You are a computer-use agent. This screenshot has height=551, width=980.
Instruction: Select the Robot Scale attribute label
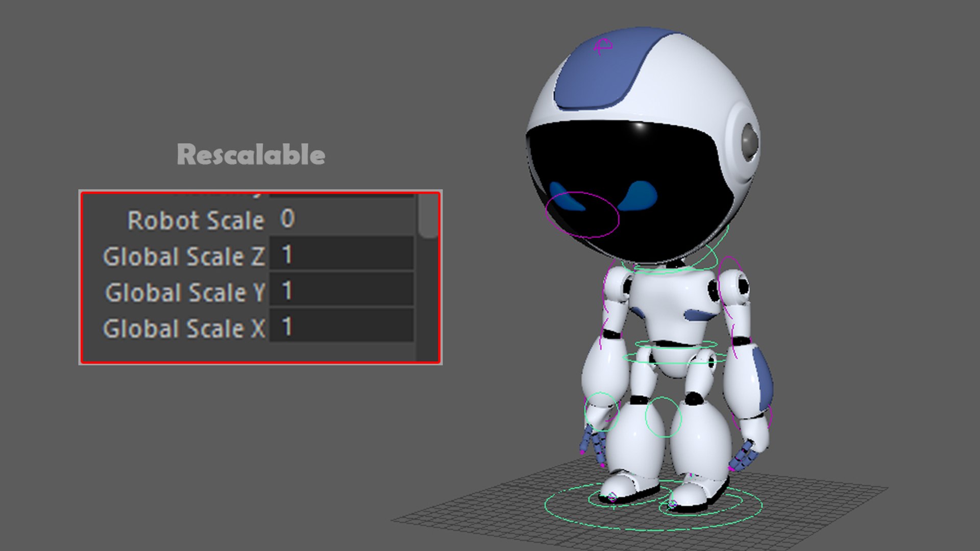coord(196,220)
